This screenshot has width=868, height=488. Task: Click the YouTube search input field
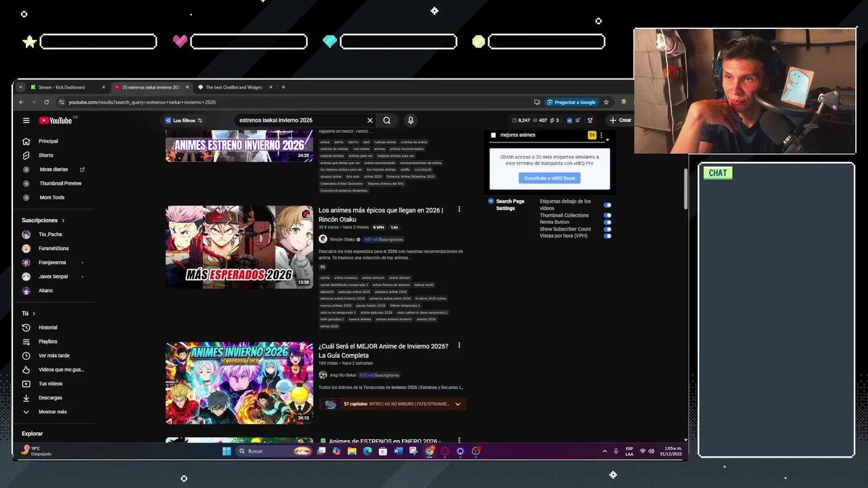(300, 121)
